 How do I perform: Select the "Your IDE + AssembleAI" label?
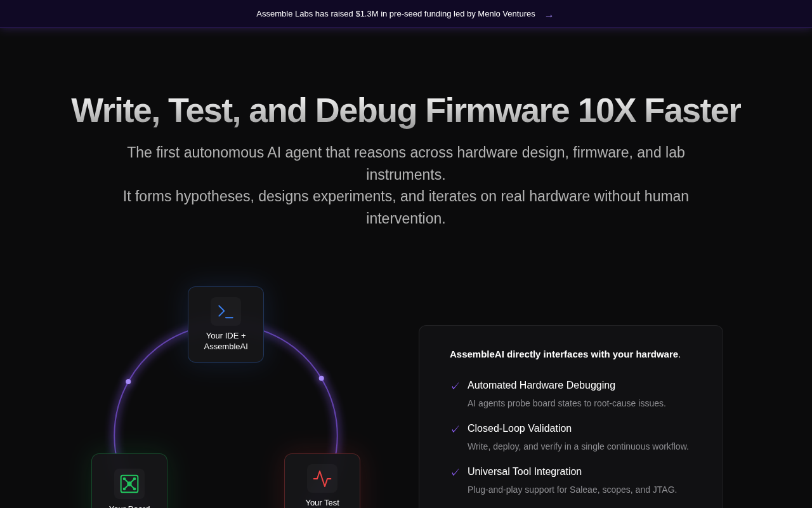226,341
